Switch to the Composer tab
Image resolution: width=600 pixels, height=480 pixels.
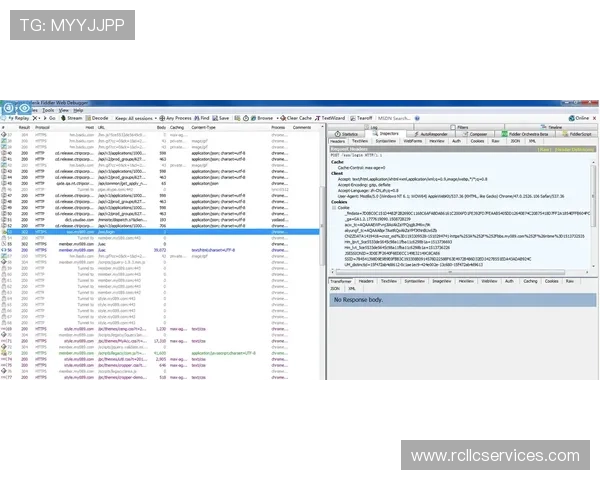tap(478, 133)
